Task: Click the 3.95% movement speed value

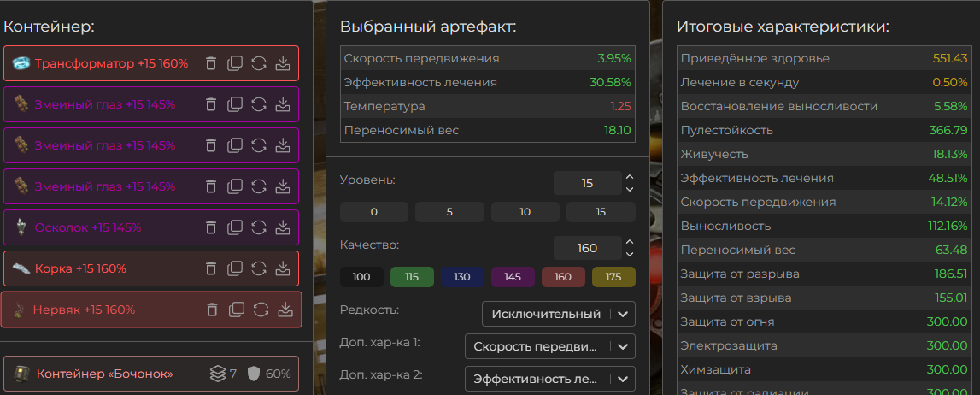Action: tap(613, 59)
